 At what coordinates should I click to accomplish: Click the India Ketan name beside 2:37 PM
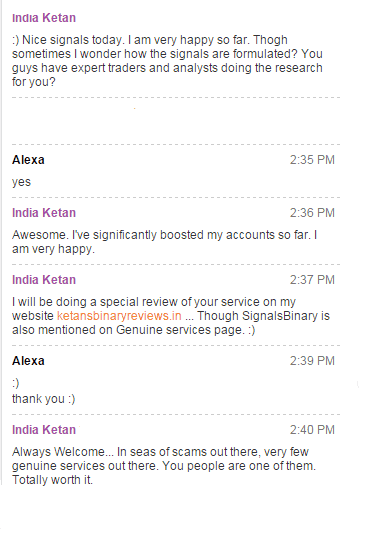point(44,280)
